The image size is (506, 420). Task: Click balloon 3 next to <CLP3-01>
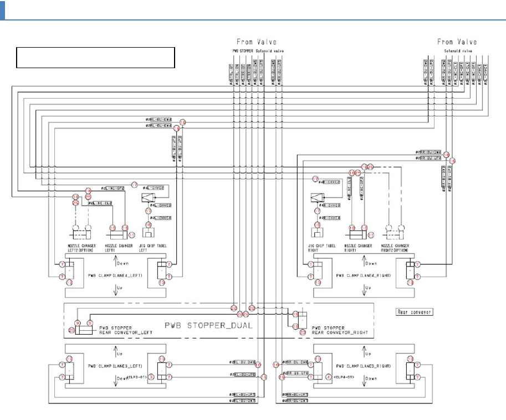[x=151, y=377]
